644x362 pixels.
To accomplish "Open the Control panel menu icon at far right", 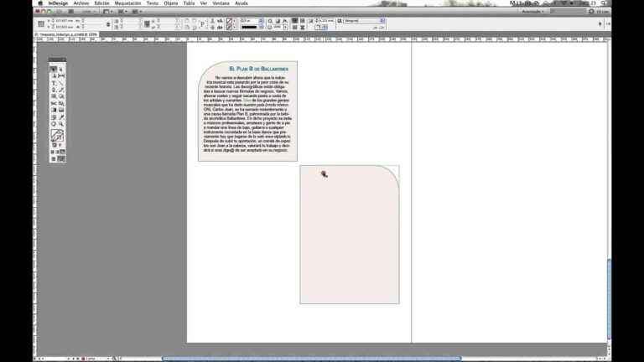I will [608, 23].
